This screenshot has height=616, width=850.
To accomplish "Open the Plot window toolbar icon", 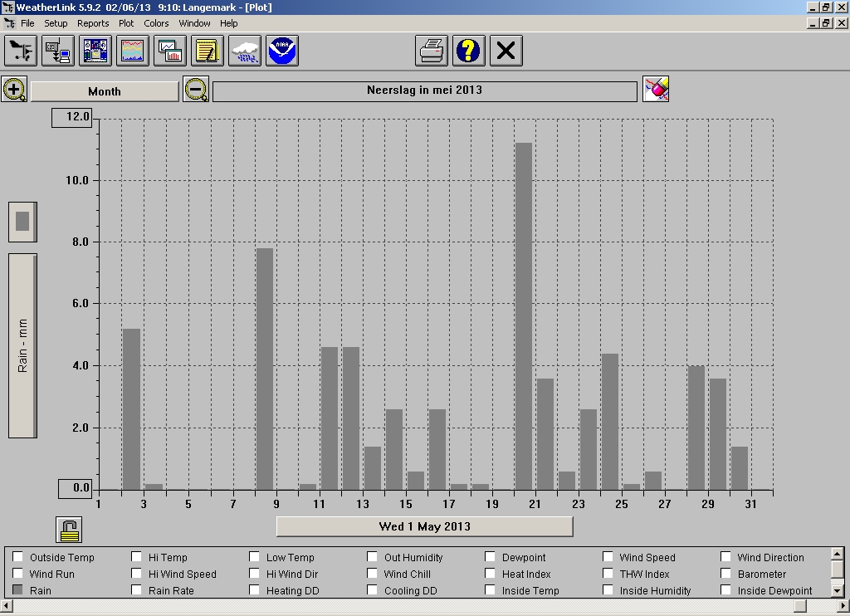I will 170,51.
